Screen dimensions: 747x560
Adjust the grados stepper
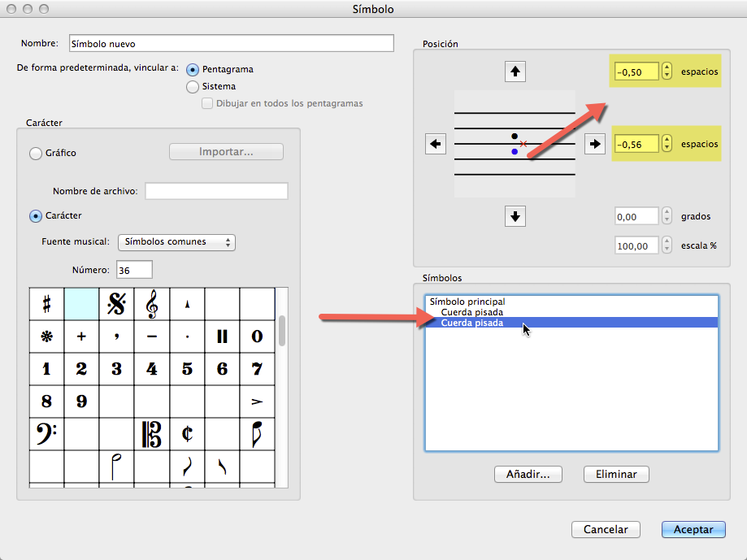pos(667,216)
